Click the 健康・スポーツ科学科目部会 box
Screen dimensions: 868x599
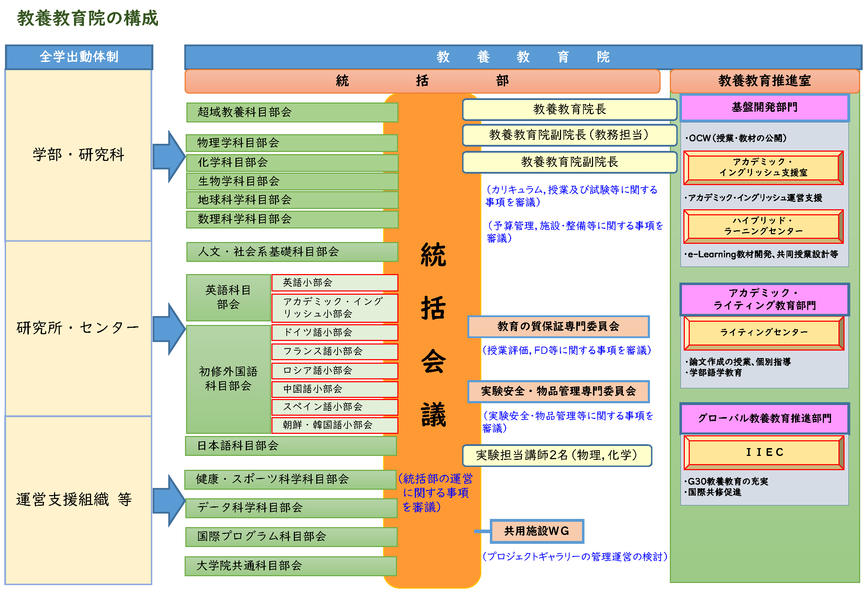click(x=290, y=479)
